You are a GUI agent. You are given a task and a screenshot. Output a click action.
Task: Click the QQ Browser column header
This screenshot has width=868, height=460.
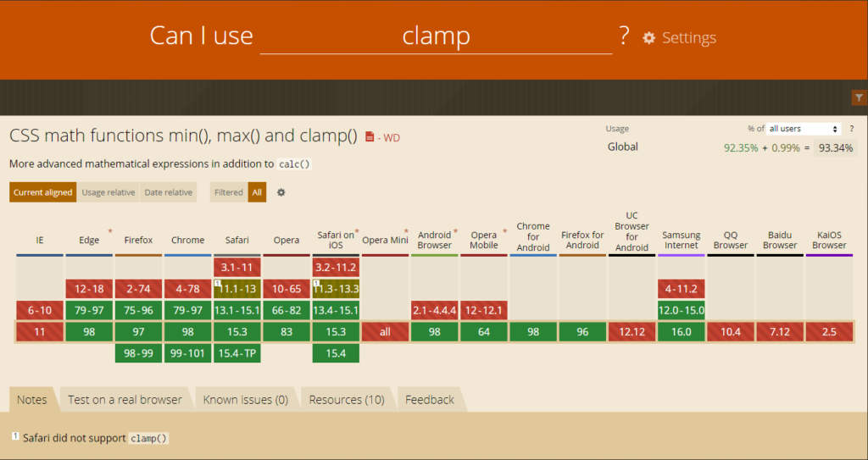coord(731,241)
